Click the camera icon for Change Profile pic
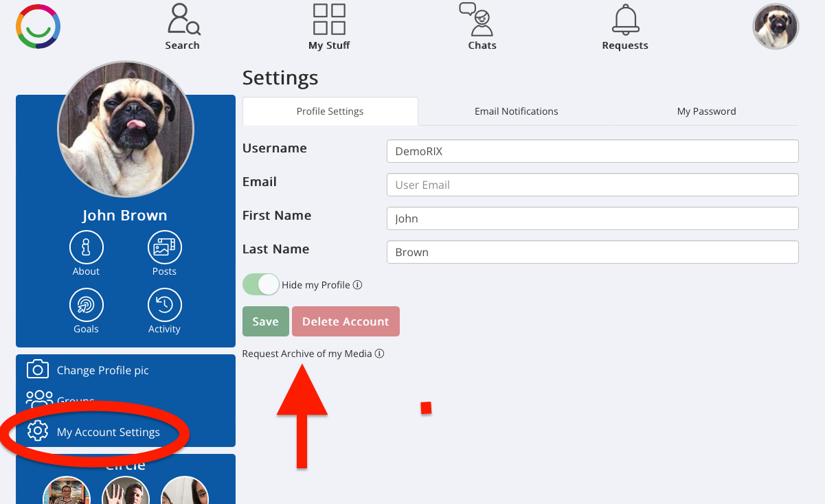825x504 pixels. point(37,369)
